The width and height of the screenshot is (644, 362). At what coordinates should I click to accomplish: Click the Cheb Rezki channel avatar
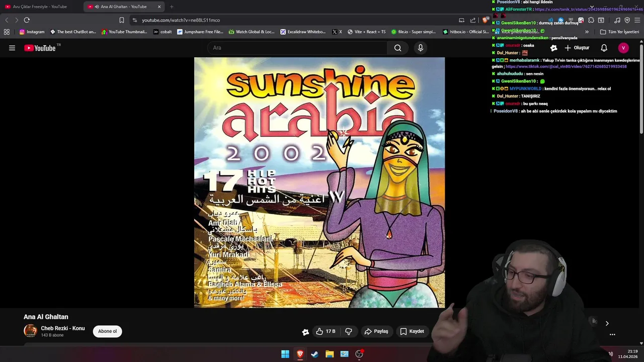[31, 331]
